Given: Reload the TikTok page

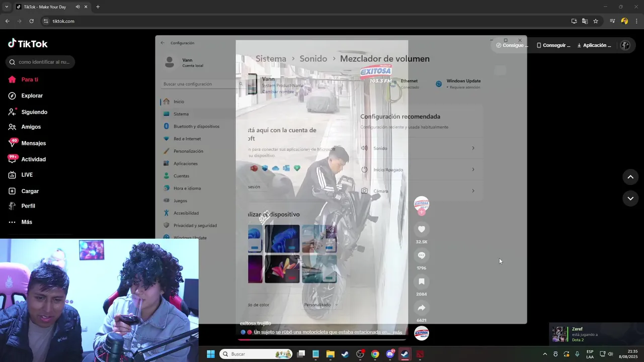Looking at the screenshot, I should [31, 21].
